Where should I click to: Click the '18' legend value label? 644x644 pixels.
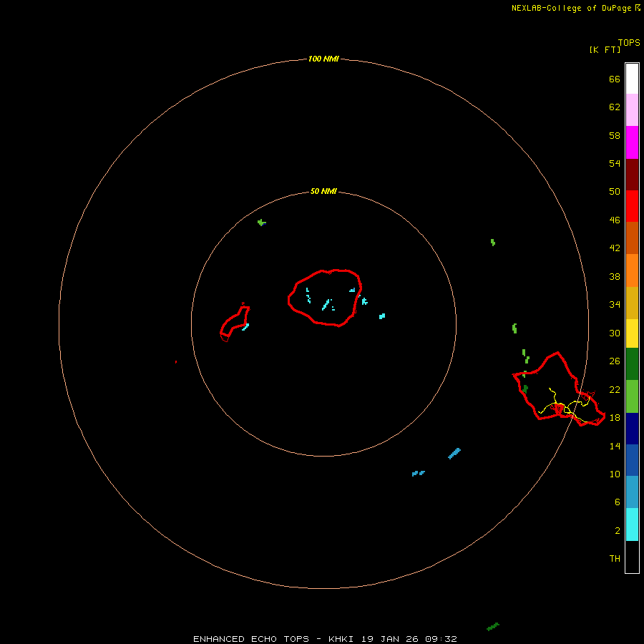point(615,417)
